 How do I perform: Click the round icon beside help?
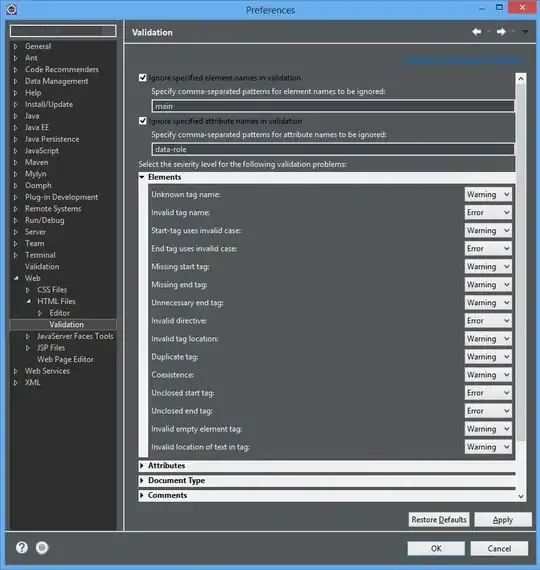click(x=42, y=547)
